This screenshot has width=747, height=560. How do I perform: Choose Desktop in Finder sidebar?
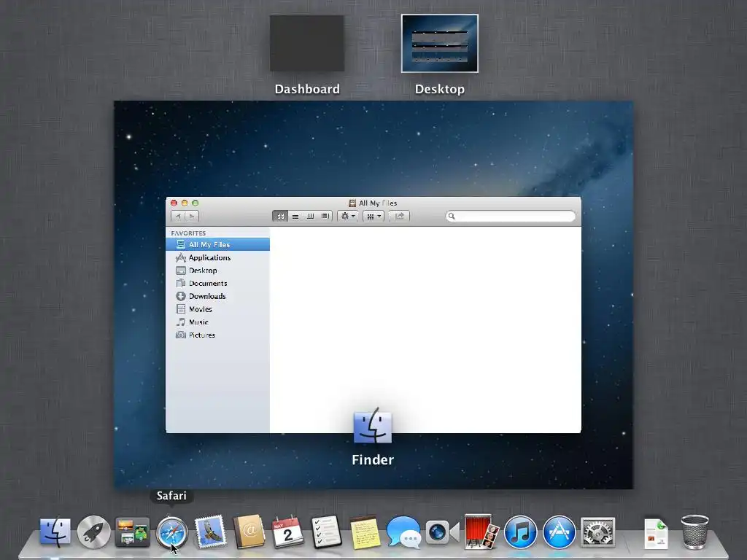tap(217, 271)
